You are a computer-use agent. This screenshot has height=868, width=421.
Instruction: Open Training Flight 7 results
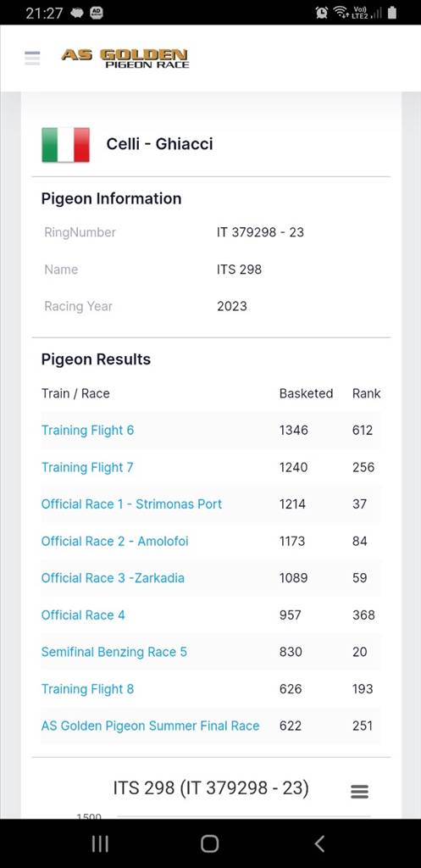click(87, 467)
